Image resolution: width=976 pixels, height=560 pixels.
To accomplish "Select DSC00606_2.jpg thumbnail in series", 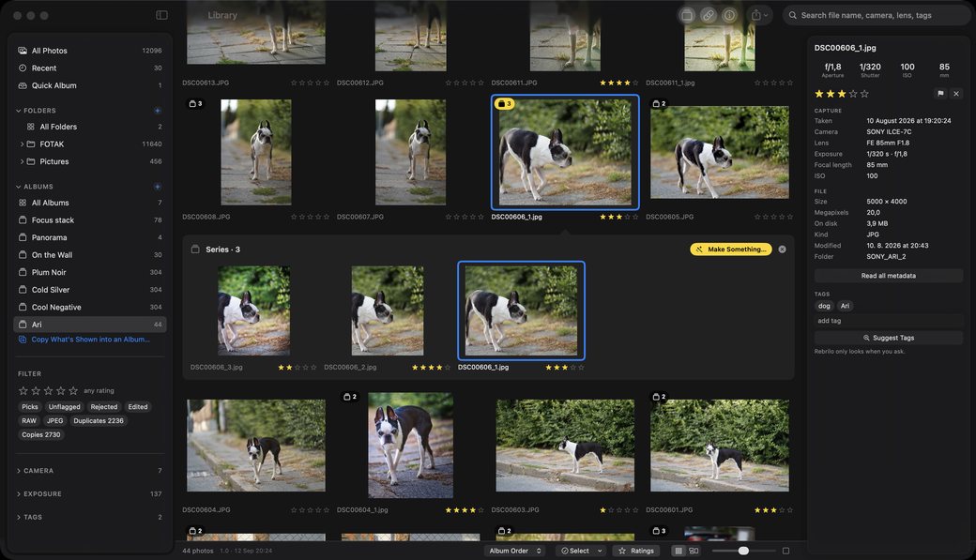I will [388, 310].
